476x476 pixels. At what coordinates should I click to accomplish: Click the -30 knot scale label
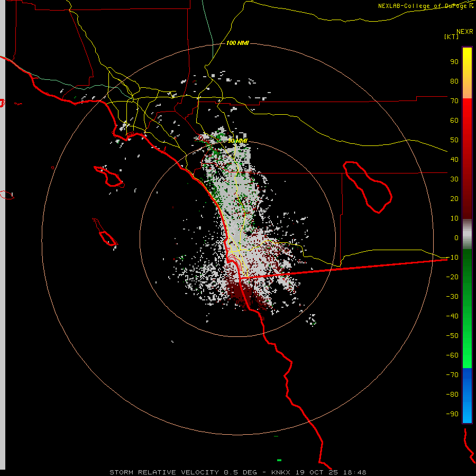452,297
